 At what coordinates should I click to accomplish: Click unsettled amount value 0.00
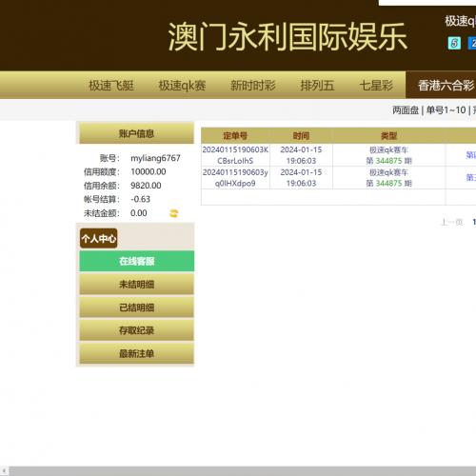[139, 213]
